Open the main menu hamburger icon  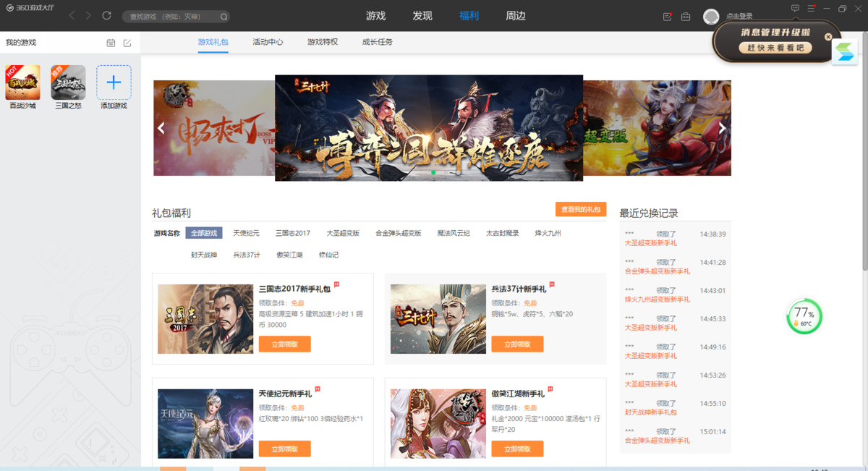pyautogui.click(x=812, y=9)
